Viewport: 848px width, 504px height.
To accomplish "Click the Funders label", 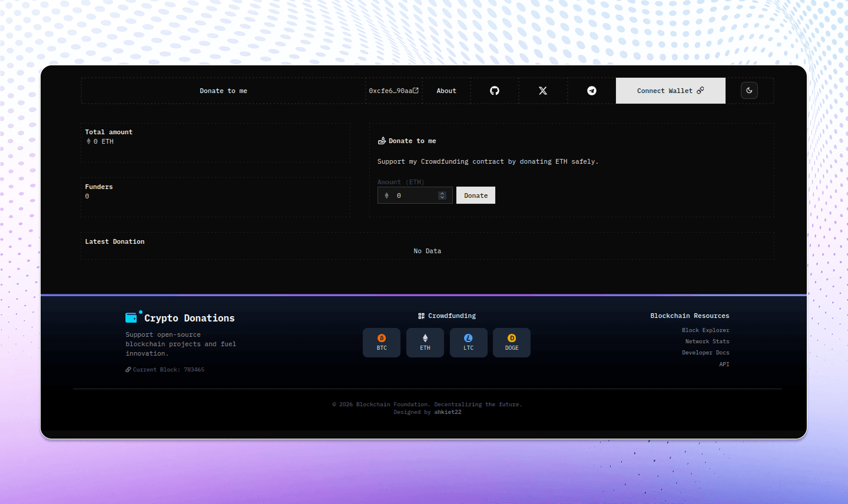I will 99,187.
